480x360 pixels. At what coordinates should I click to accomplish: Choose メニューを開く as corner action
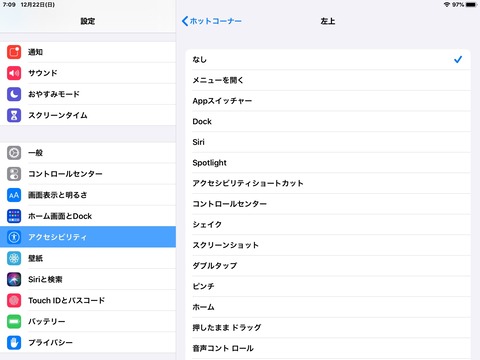(328, 80)
